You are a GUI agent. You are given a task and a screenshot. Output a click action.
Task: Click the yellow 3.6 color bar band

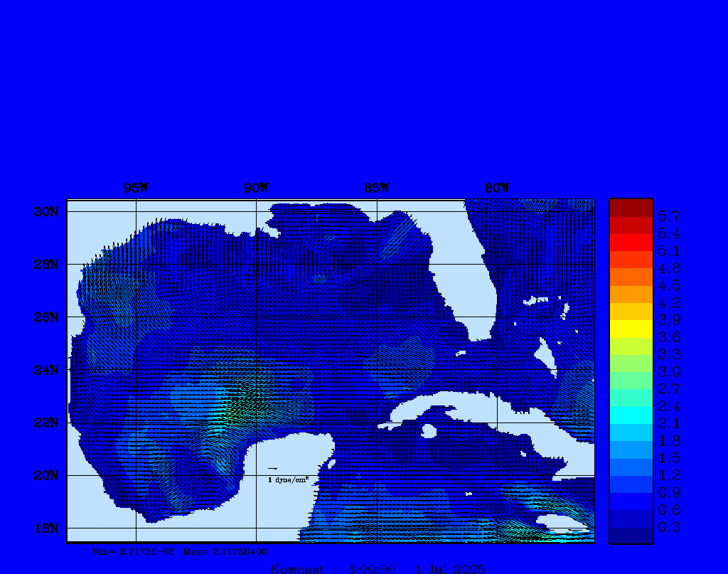[x=631, y=329]
